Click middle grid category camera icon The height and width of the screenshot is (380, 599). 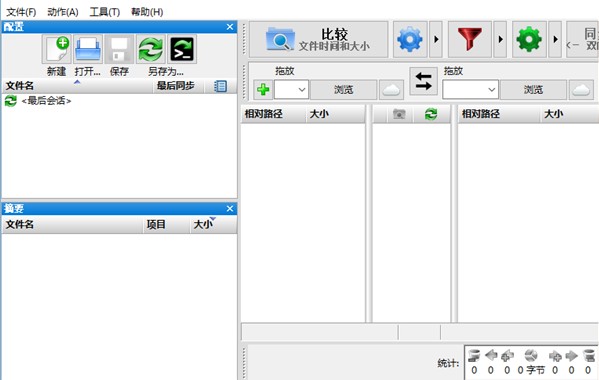pos(399,114)
